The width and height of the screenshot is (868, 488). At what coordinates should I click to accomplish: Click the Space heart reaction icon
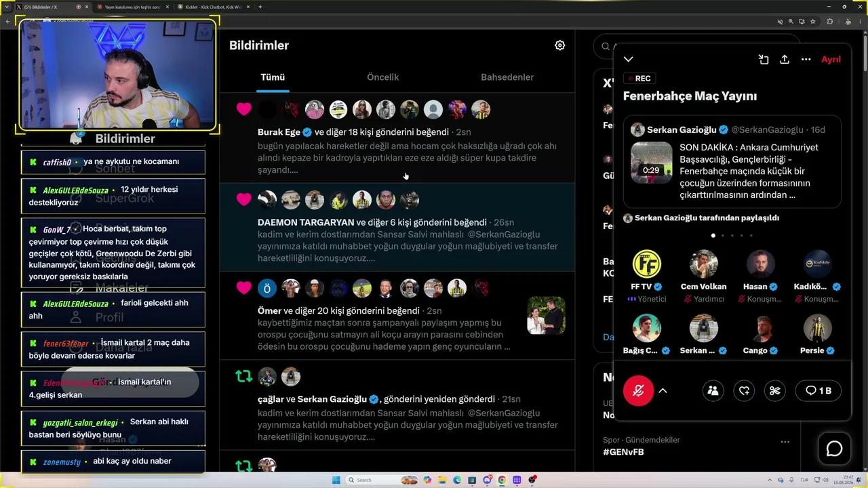click(x=744, y=390)
